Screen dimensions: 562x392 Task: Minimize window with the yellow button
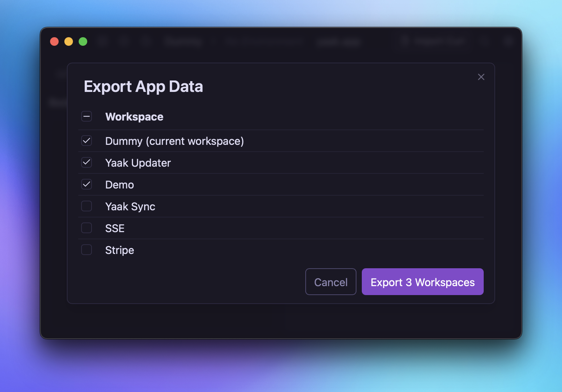(69, 42)
